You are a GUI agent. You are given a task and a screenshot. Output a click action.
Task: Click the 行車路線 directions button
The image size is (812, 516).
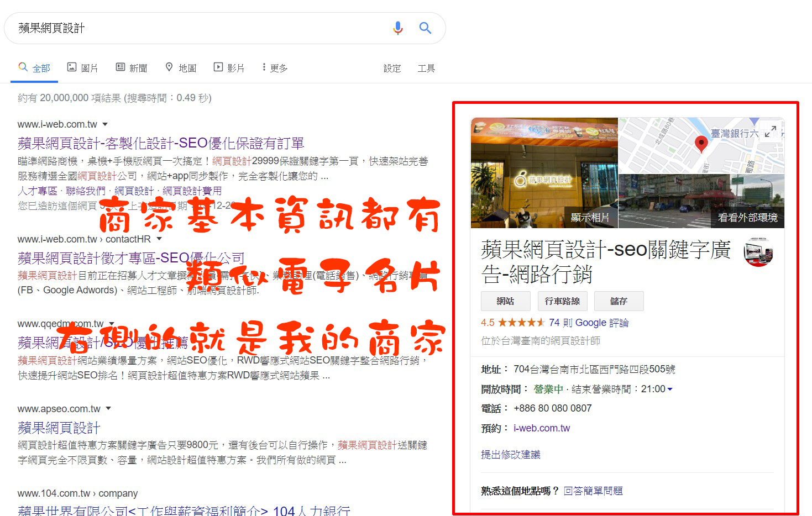562,301
